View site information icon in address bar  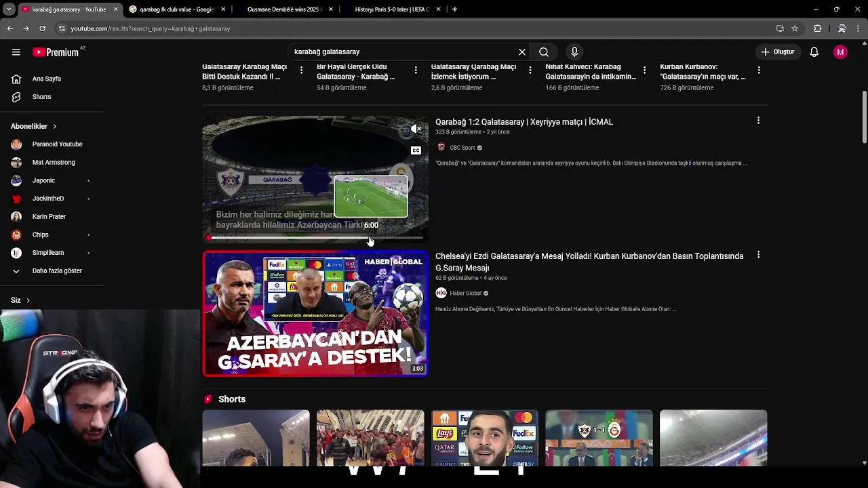[62, 28]
